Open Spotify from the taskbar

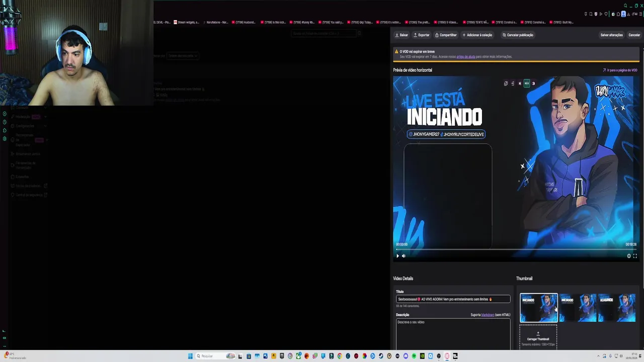click(414, 356)
